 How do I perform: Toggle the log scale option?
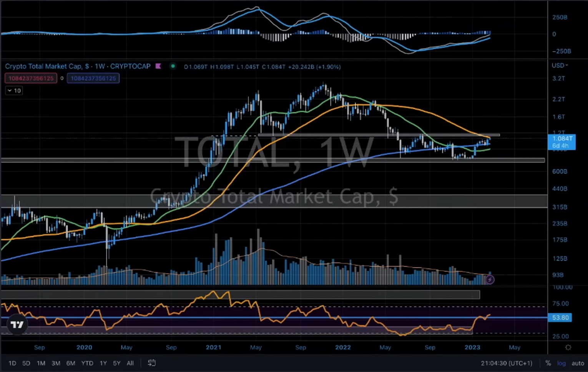pyautogui.click(x=561, y=363)
